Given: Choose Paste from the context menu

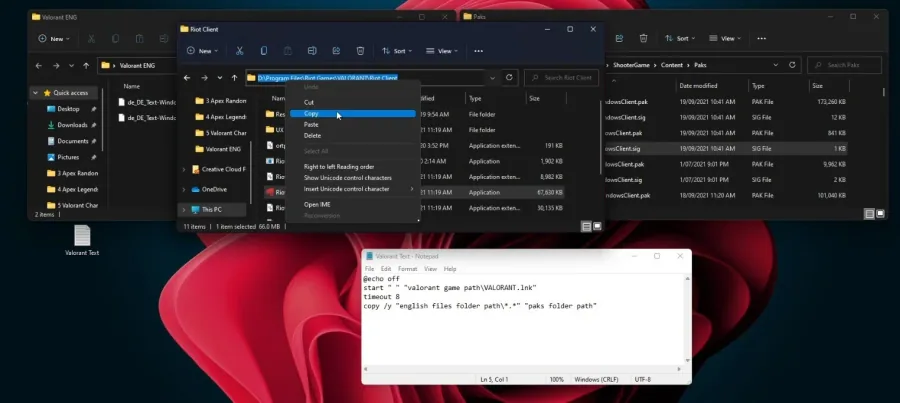Looking at the screenshot, I should (352, 125).
